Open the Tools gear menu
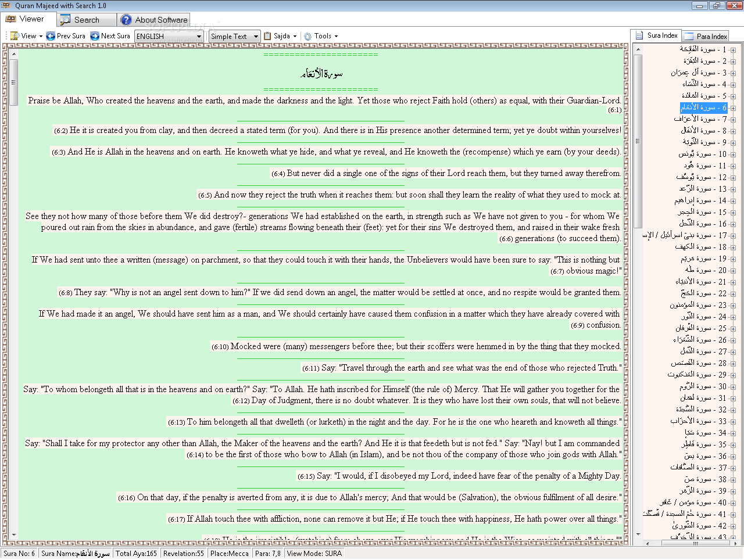Image resolution: width=744 pixels, height=560 pixels. coord(320,36)
